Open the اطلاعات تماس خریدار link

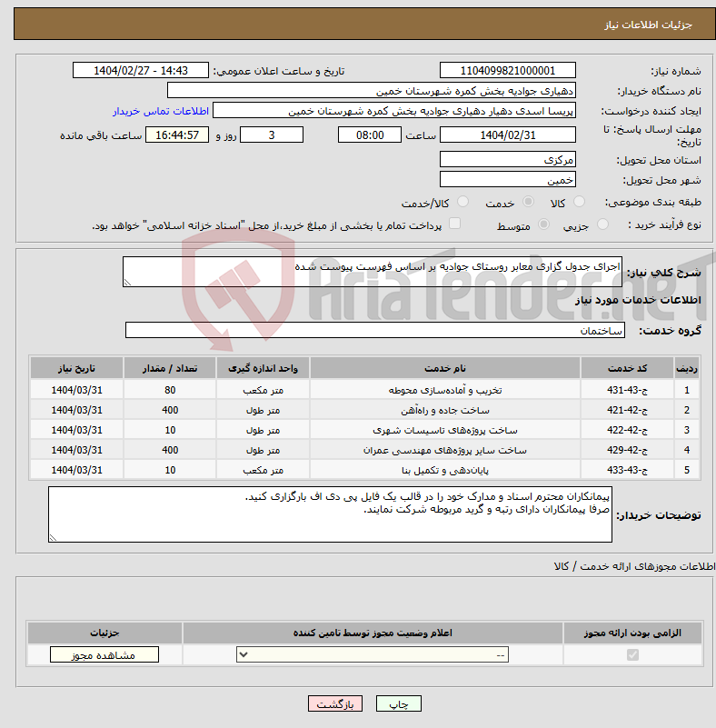pos(161,112)
